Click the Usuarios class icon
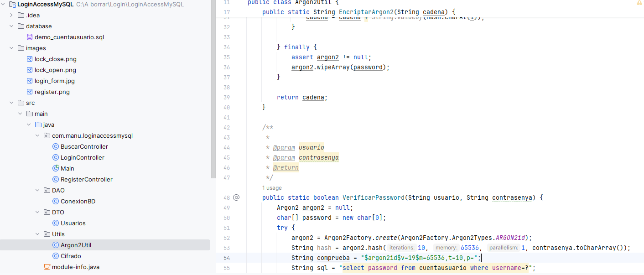 tap(56, 223)
